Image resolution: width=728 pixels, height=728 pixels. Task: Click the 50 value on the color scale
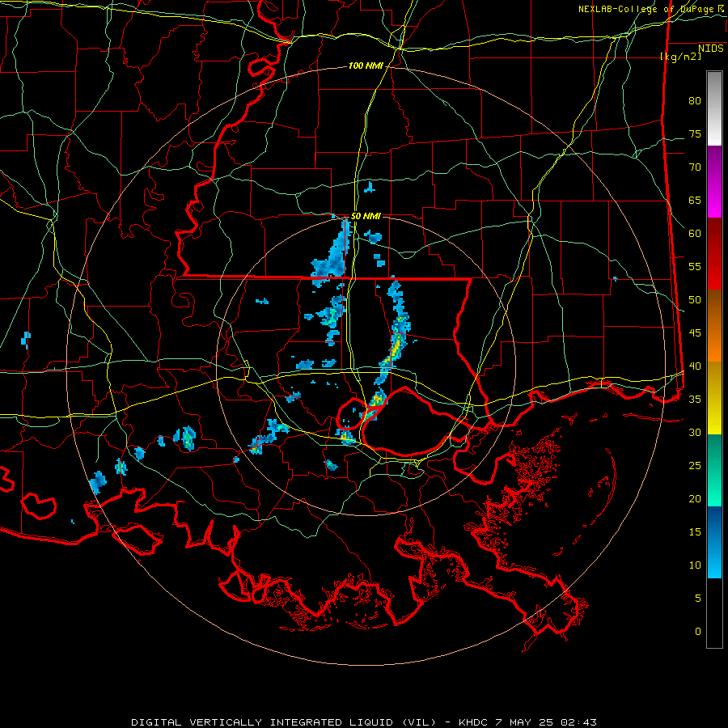695,299
